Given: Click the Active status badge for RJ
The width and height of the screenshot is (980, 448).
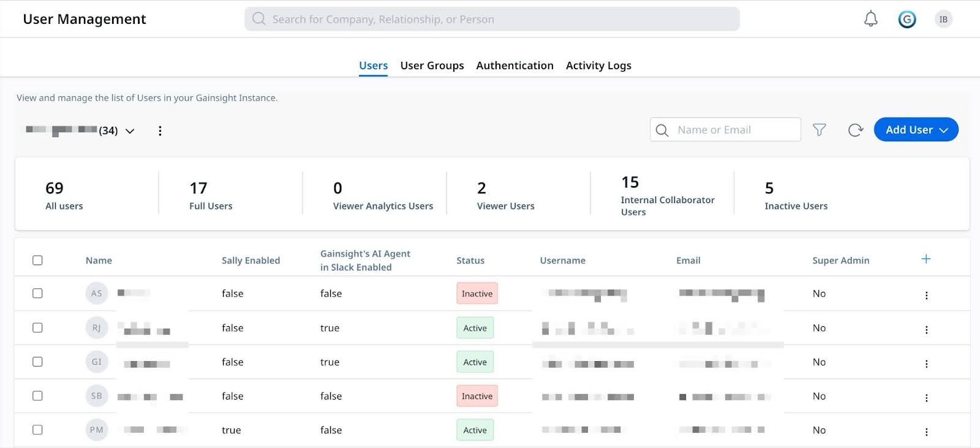Looking at the screenshot, I should 475,327.
